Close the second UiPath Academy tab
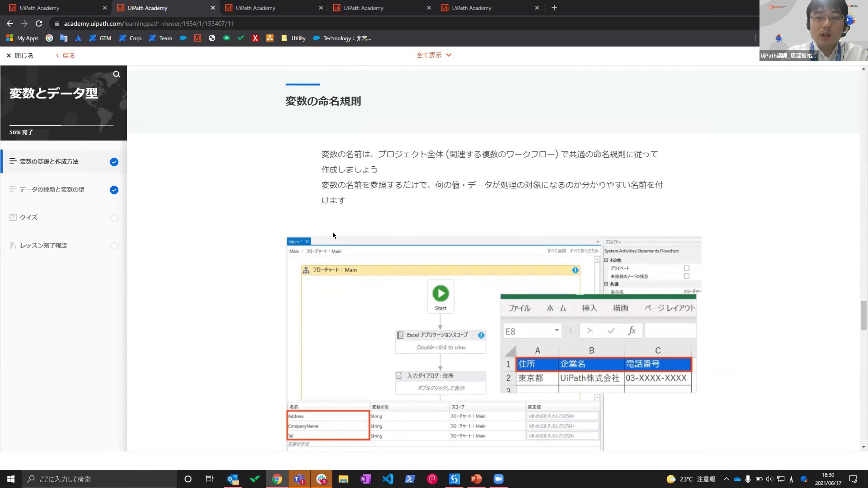 coord(213,8)
